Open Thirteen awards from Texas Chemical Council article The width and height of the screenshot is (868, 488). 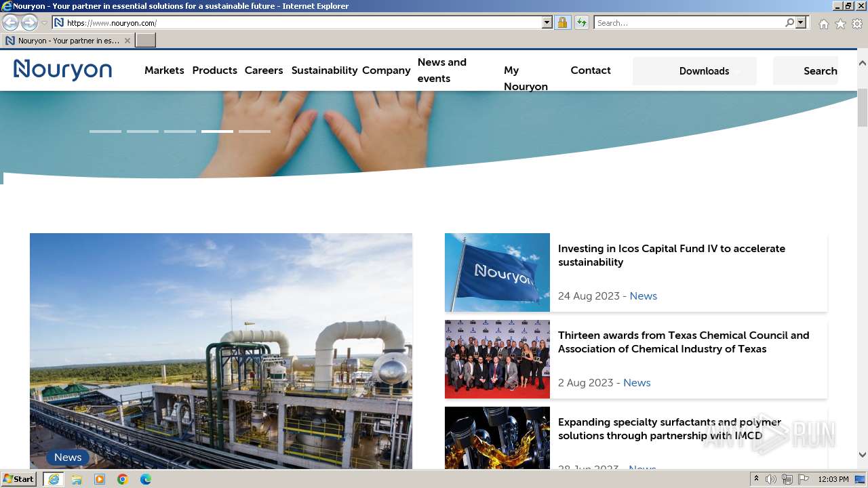click(684, 342)
